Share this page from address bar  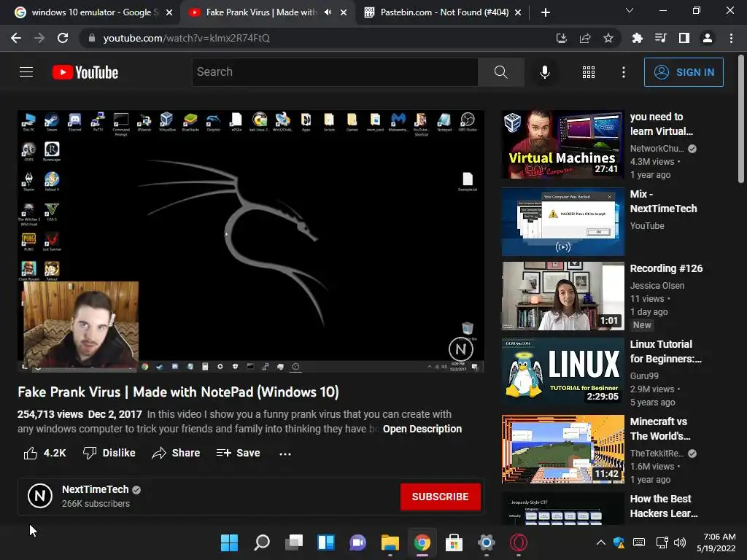tap(584, 38)
